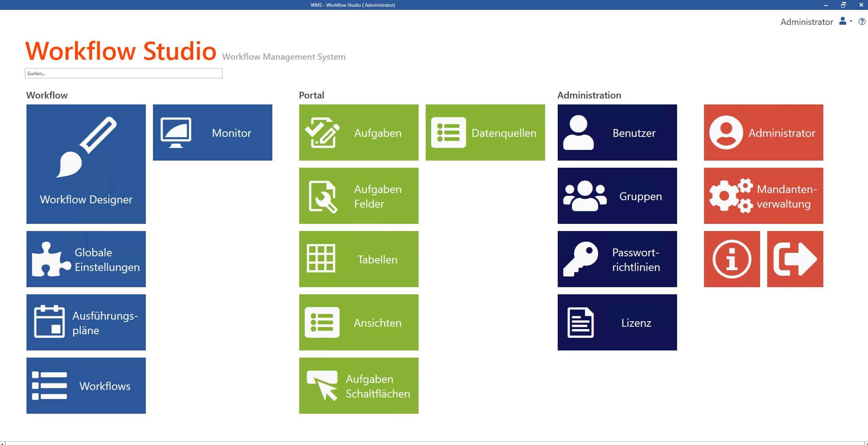
Task: Open Globale Einstellungen puzzle tile
Action: click(86, 259)
